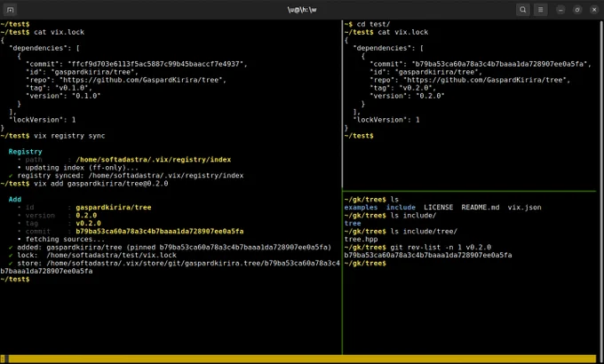Click "lockVersion": 1 in right pane

(x=386, y=120)
